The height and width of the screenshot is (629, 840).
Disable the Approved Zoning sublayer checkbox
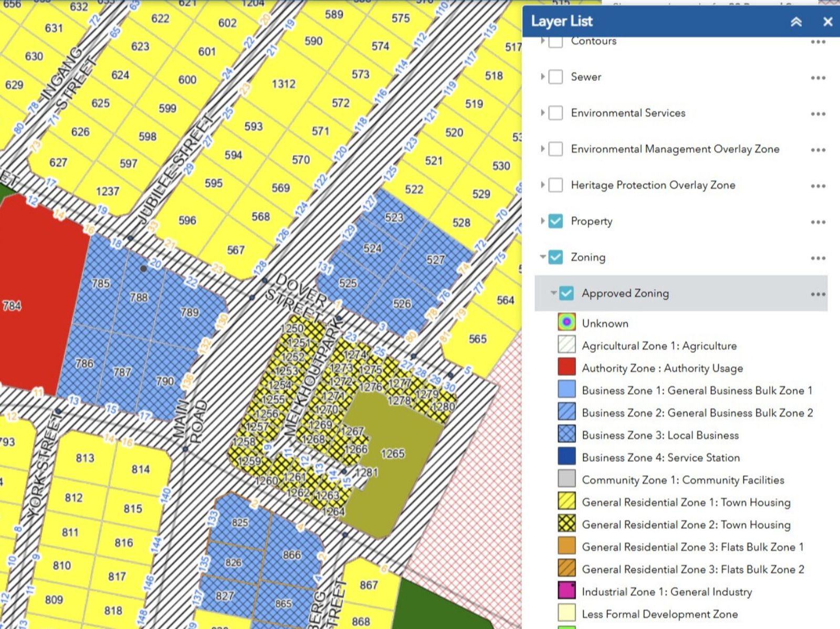pyautogui.click(x=566, y=293)
